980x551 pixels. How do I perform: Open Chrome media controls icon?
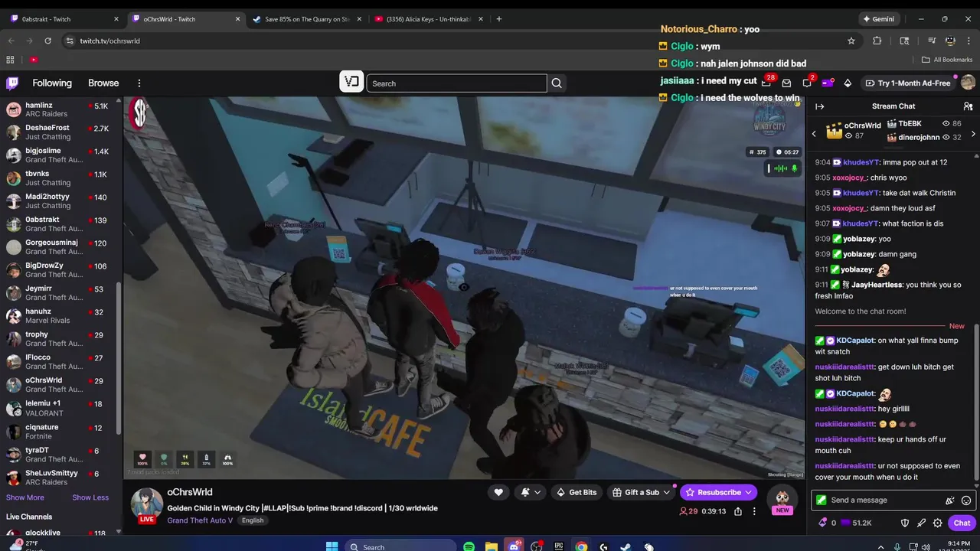tap(932, 41)
